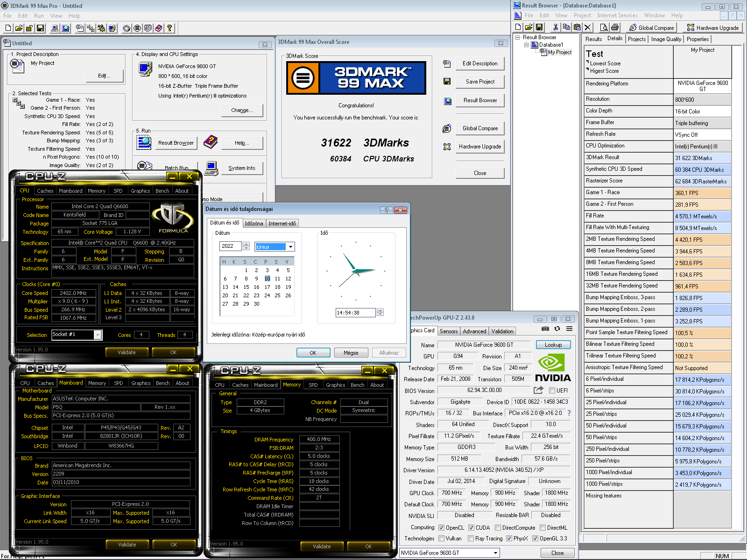
Task: Switch to the Időzóna tab
Action: coord(254,224)
